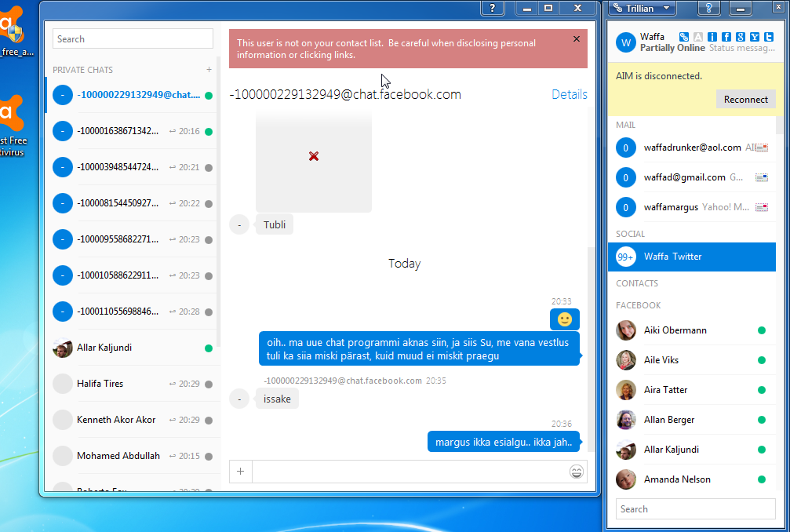
Task: Select Allar Kaljundi in the Trillian contact list
Action: (692, 450)
